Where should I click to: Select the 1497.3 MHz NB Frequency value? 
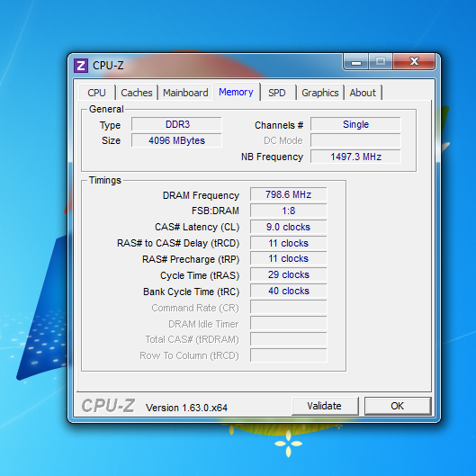pyautogui.click(x=355, y=157)
